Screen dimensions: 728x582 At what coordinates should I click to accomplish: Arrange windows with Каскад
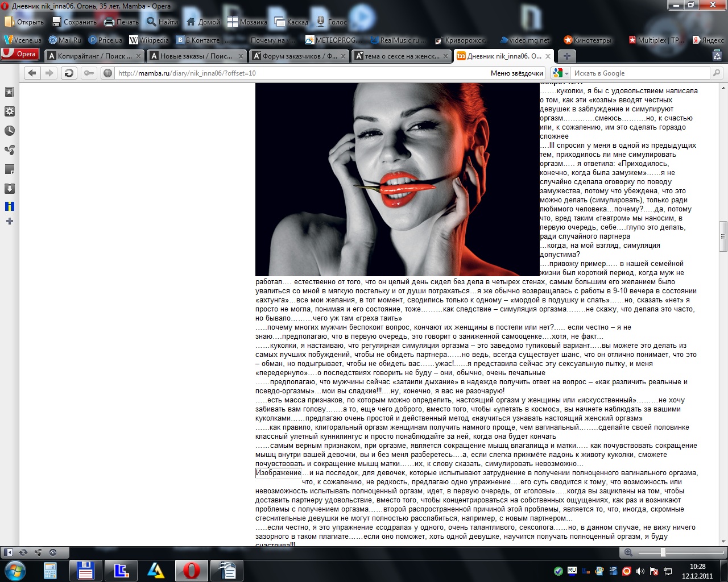tap(292, 22)
